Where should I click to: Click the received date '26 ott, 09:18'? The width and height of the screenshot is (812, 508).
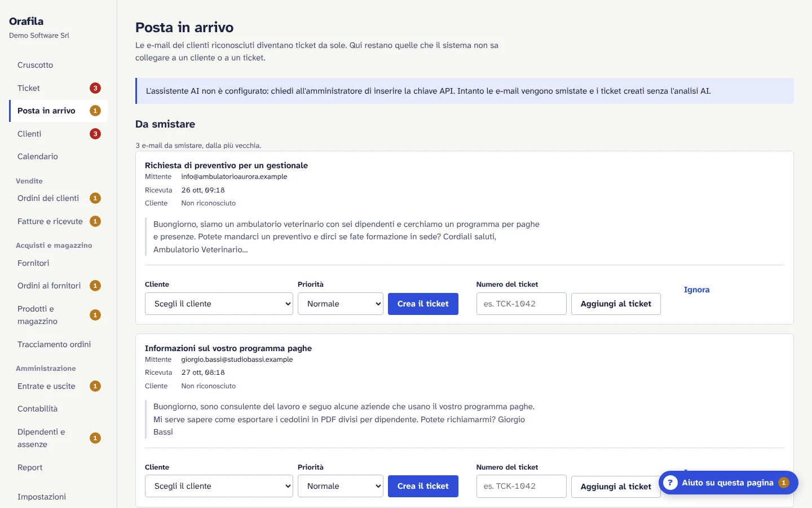pyautogui.click(x=203, y=190)
